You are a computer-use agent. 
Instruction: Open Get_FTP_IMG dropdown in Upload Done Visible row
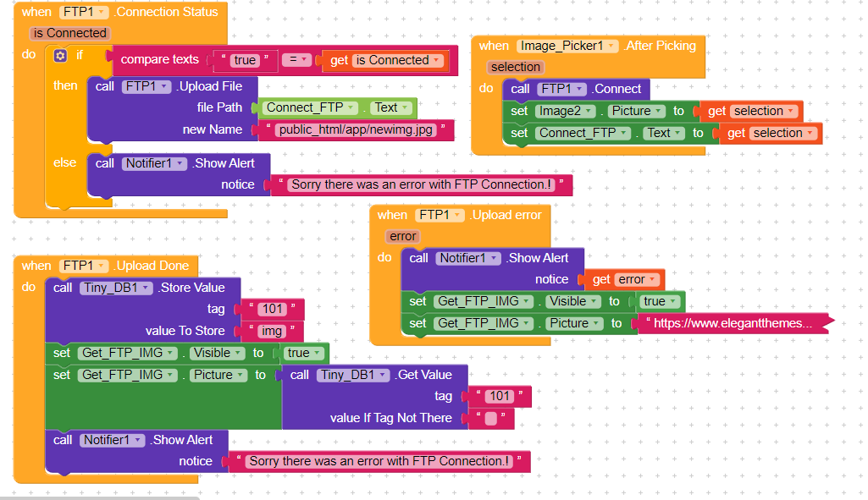click(127, 353)
